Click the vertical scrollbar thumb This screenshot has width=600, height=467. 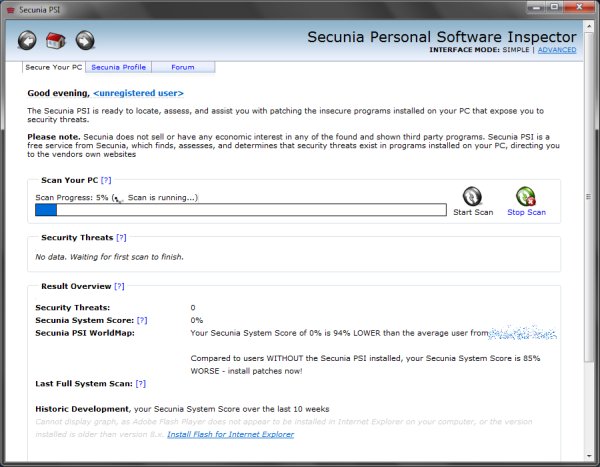click(589, 196)
